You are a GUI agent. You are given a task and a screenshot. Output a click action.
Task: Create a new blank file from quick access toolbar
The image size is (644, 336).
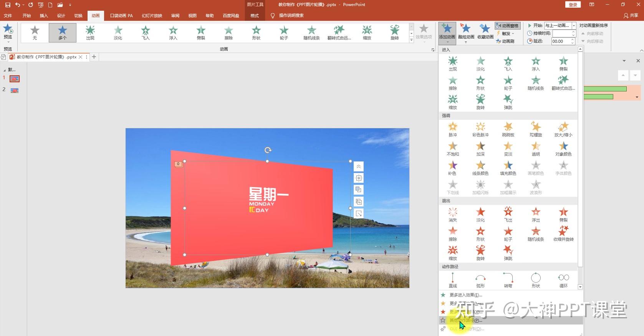point(50,5)
